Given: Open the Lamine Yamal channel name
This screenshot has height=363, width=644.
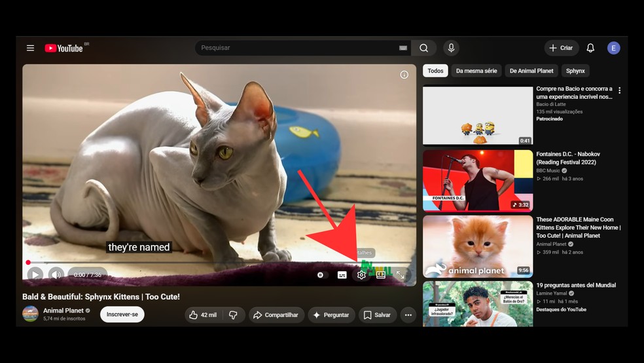Looking at the screenshot, I should click(552, 293).
